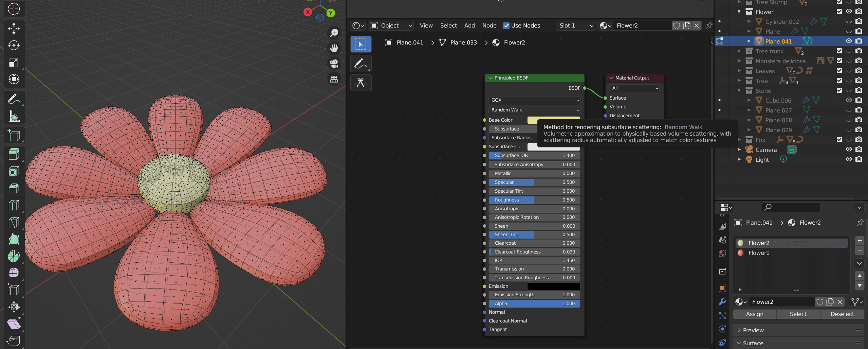Expand the Tree trunk collection
The height and width of the screenshot is (349, 868).
tap(739, 51)
